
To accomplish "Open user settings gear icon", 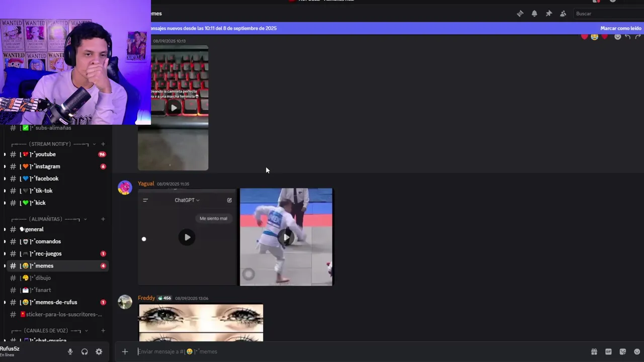I will [99, 352].
